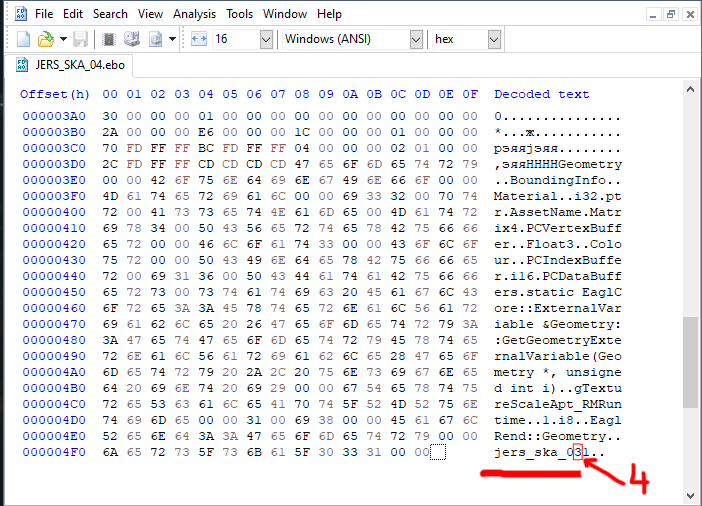Screen dimensions: 702x506
Task: Click the HxD application icon in the menu bar
Action: click(21, 14)
